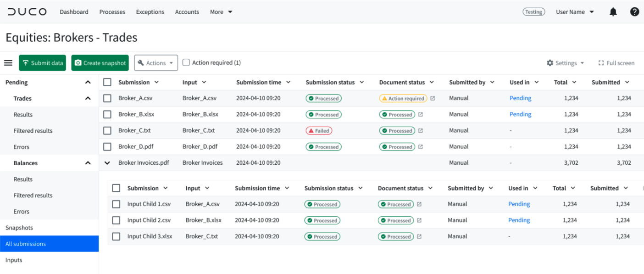Tick the Input Child 2.csv row checkbox
Screen dimensions: 644x274
click(x=117, y=220)
